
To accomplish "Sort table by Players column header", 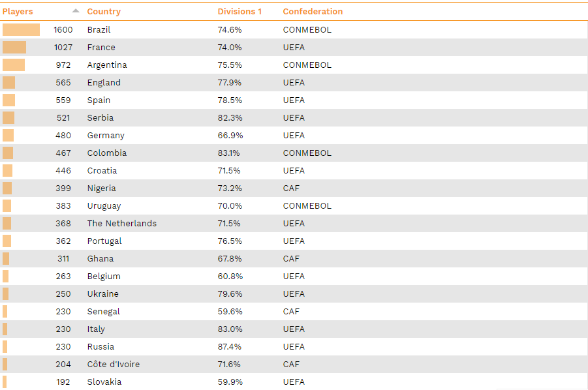I will coord(18,12).
